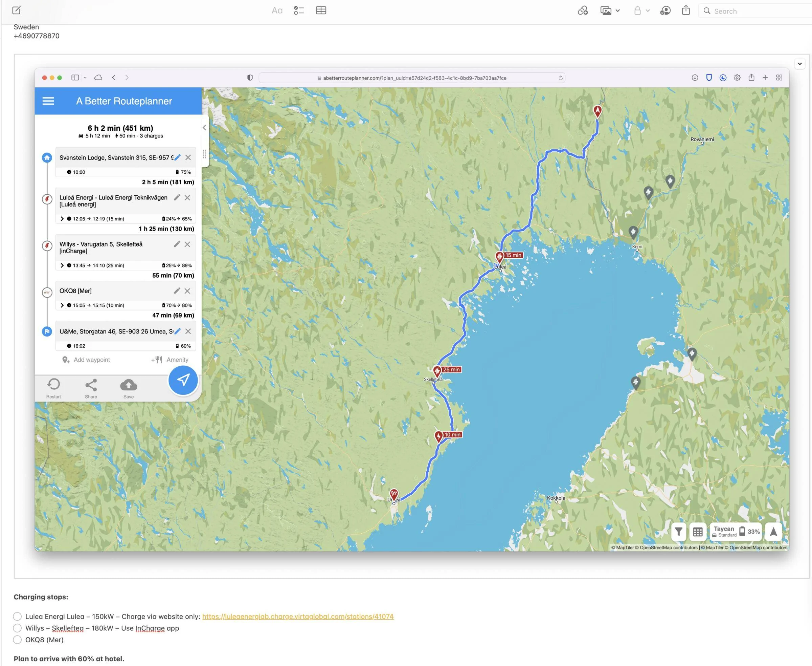812x666 pixels.
Task: Open the Taycan Standard vehicle selector
Action: [724, 531]
